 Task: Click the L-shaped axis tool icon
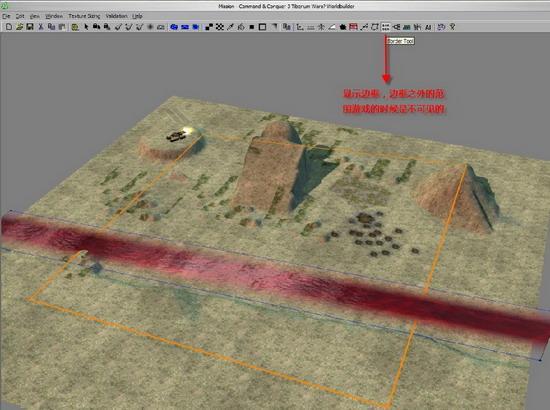[x=300, y=27]
